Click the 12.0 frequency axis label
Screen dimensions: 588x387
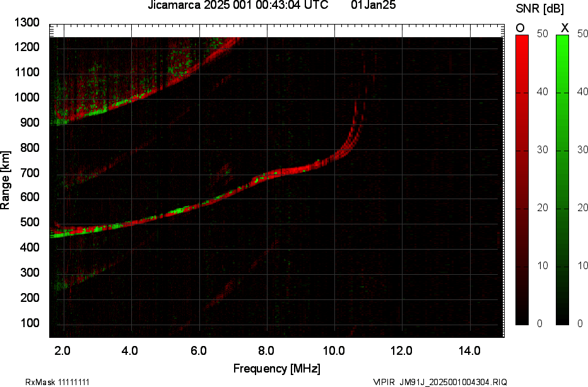401,350
